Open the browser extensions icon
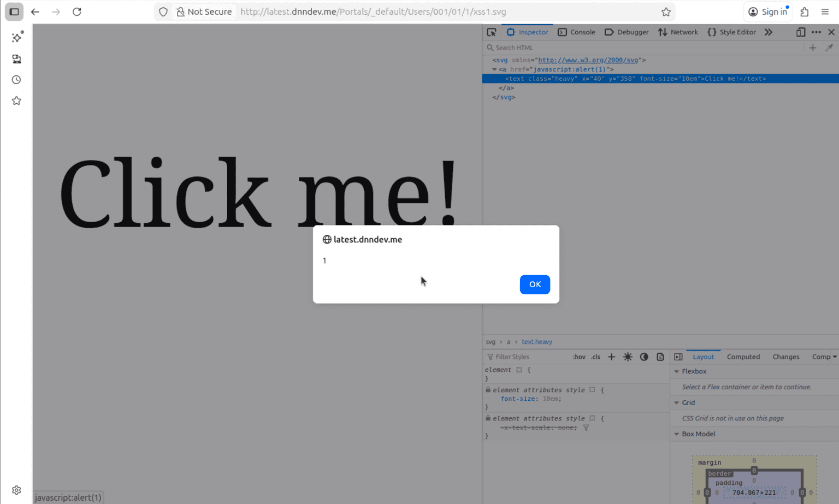 point(805,12)
